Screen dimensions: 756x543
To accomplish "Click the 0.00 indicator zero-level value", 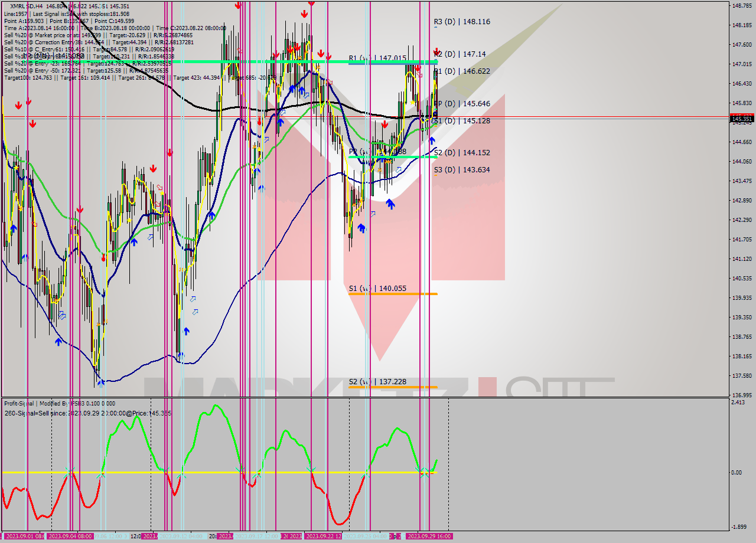I will point(737,472).
